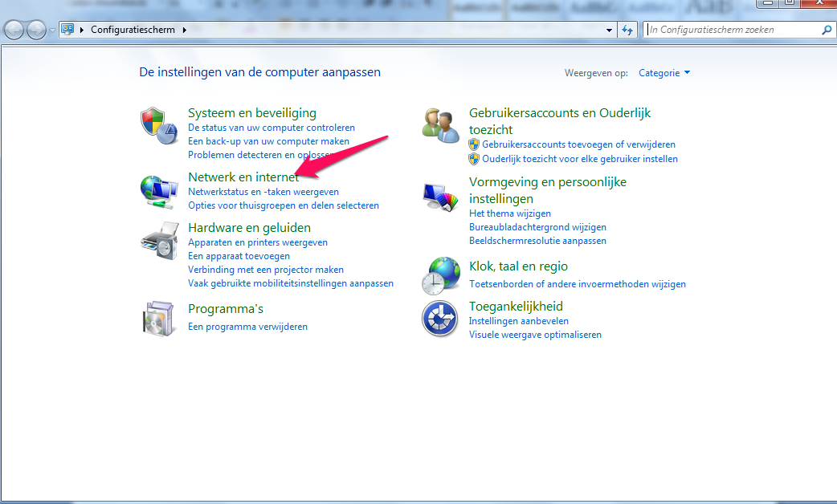Open Systeem en beveiliging shield icon
Viewport: 837px width, 504px height.
click(159, 125)
